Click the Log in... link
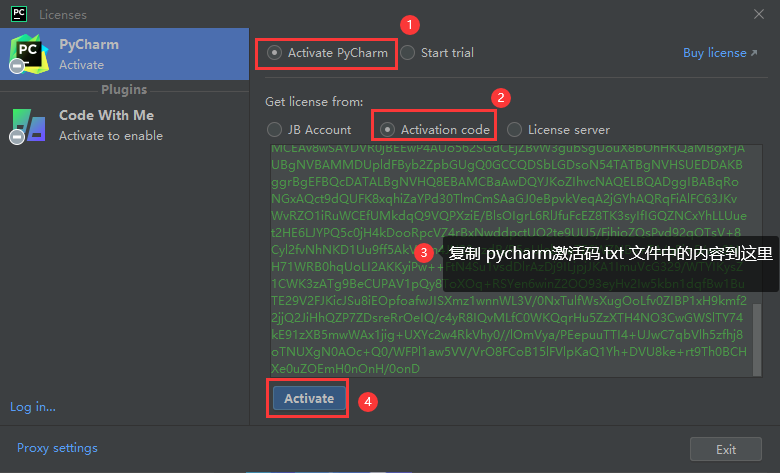This screenshot has width=780, height=473. coord(33,407)
